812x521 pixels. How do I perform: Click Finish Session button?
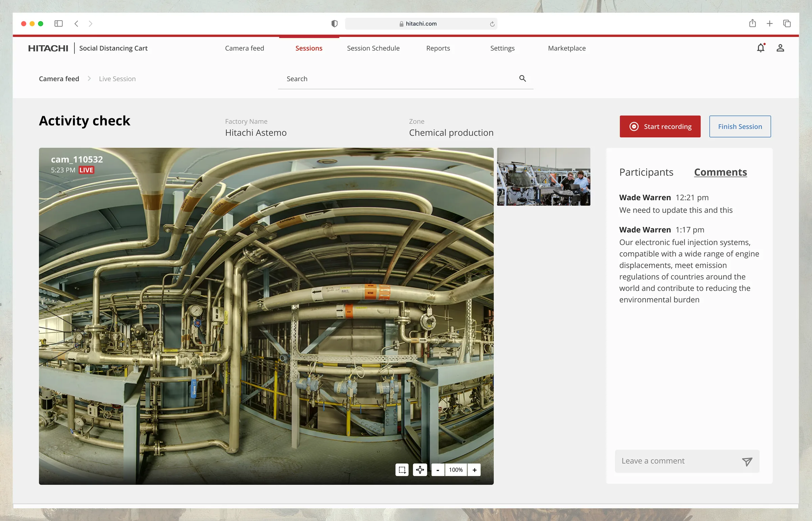[x=740, y=127]
